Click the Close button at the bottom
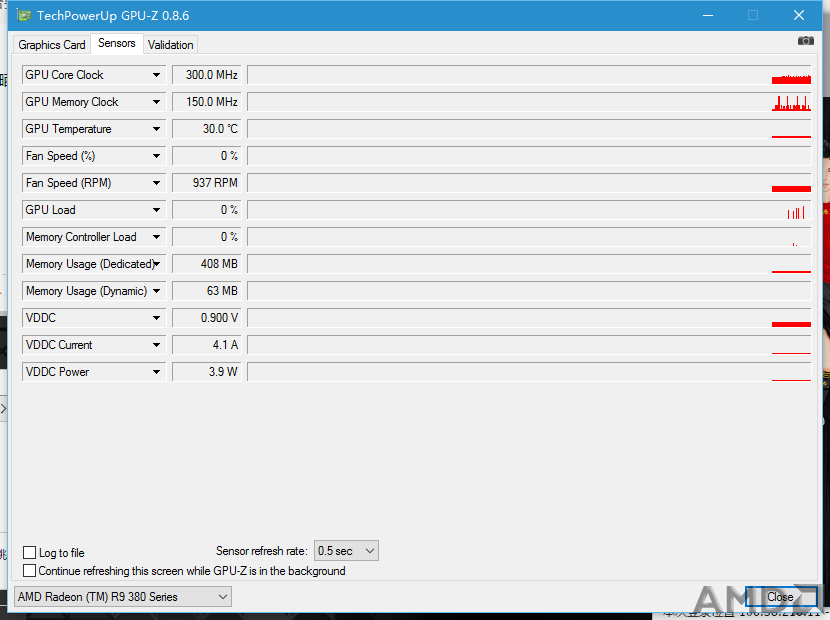830x620 pixels. [780, 597]
